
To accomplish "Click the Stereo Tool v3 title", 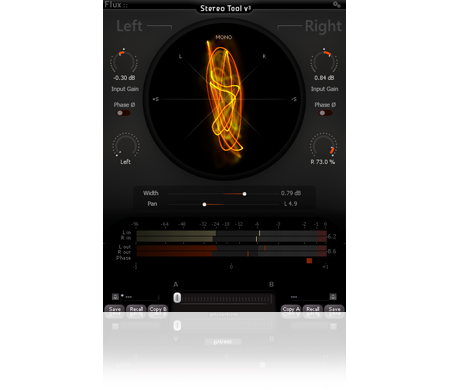I will [x=225, y=8].
